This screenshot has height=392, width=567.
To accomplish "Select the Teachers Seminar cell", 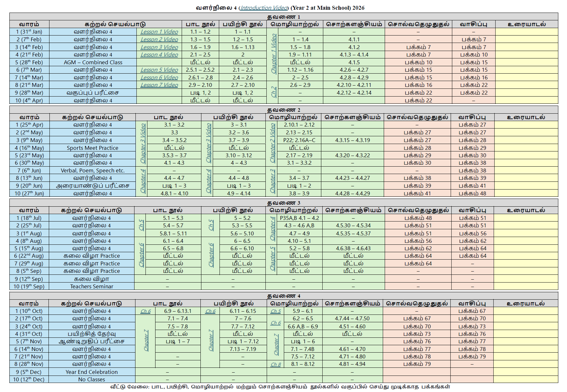I will 92,286.
